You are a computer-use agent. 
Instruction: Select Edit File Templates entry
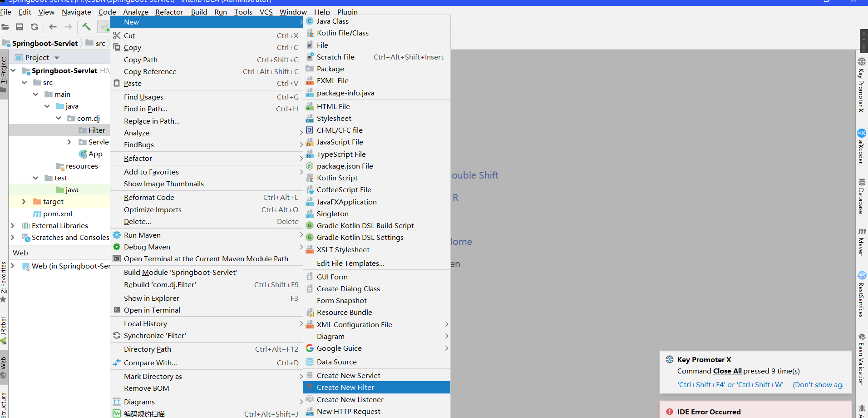[x=377, y=263]
